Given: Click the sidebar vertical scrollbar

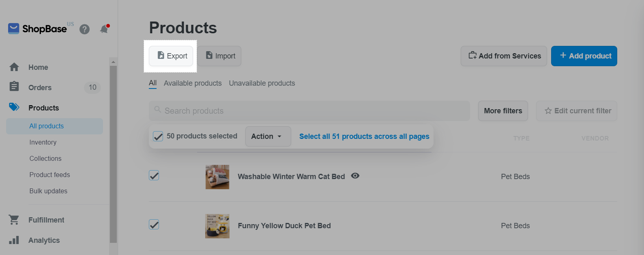Looking at the screenshot, I should point(113,154).
